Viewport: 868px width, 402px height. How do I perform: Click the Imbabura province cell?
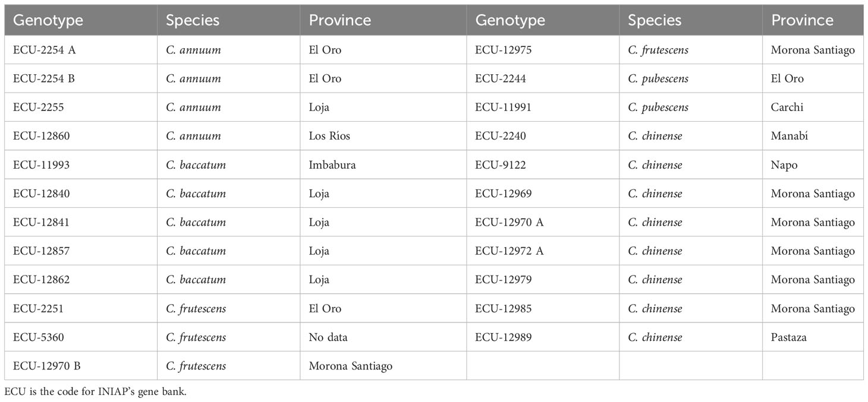(383, 165)
